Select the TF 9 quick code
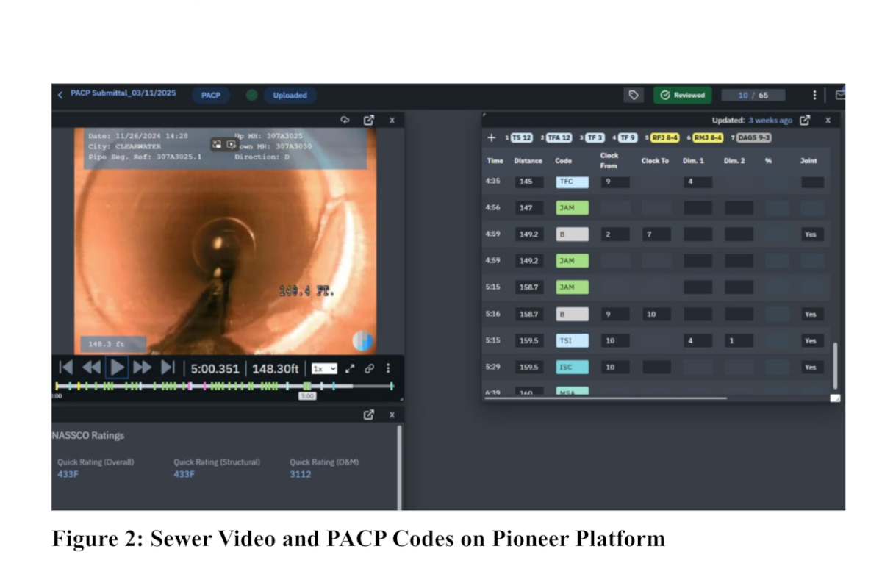The image size is (882, 588). tap(627, 137)
